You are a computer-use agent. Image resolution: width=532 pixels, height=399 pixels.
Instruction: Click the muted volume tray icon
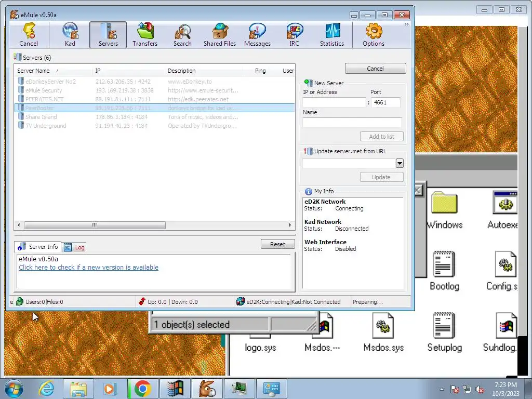click(x=480, y=390)
